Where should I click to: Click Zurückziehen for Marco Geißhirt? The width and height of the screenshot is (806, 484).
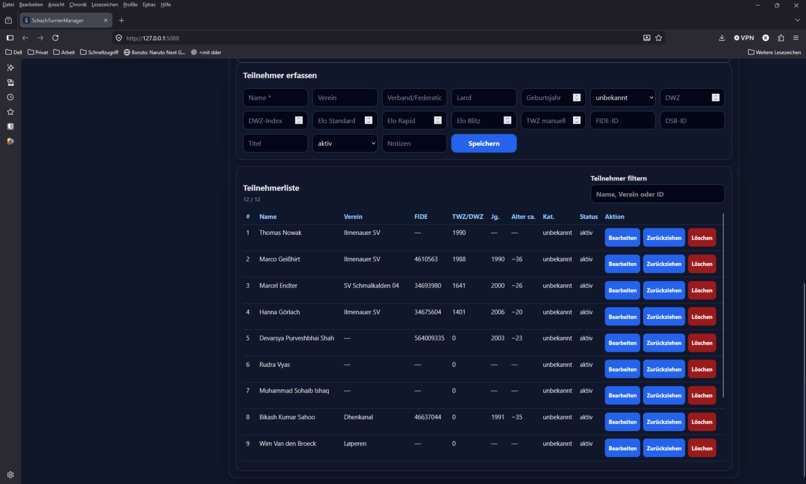664,264
